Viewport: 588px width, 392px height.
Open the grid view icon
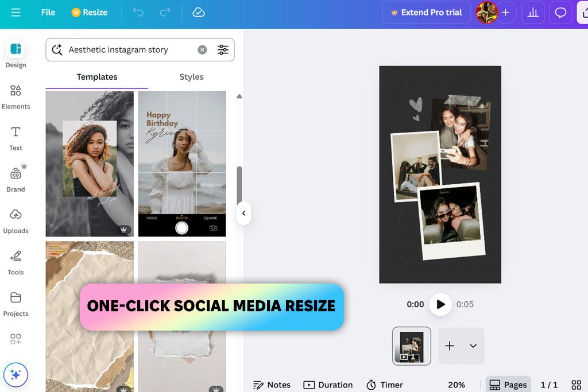click(x=577, y=385)
